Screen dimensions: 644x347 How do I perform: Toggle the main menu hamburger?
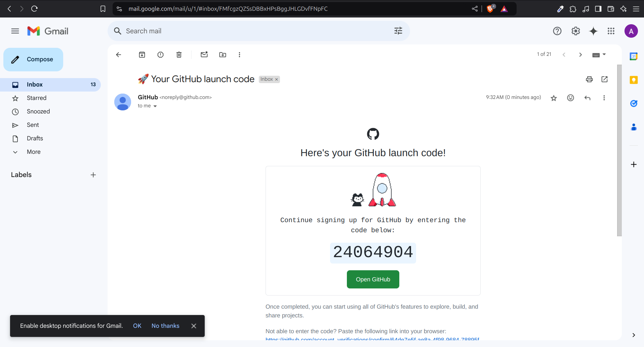click(x=15, y=31)
